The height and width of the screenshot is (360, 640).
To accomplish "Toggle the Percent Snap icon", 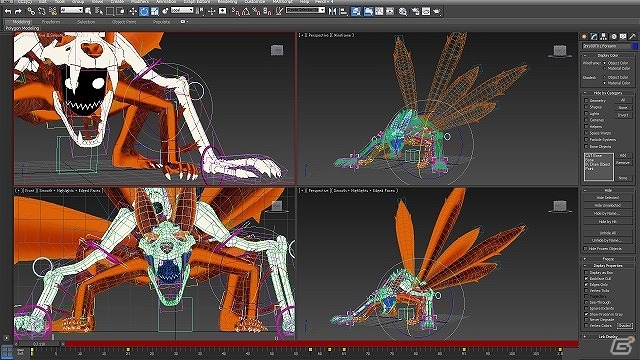I will (x=256, y=11).
